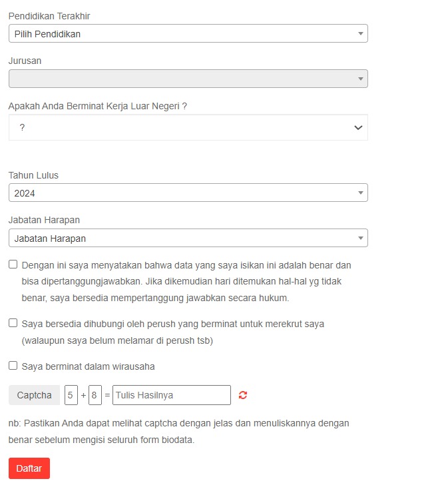The height and width of the screenshot is (485, 448).
Task: Click the Jabatan Harapan field label above dropdown
Action: coord(44,220)
